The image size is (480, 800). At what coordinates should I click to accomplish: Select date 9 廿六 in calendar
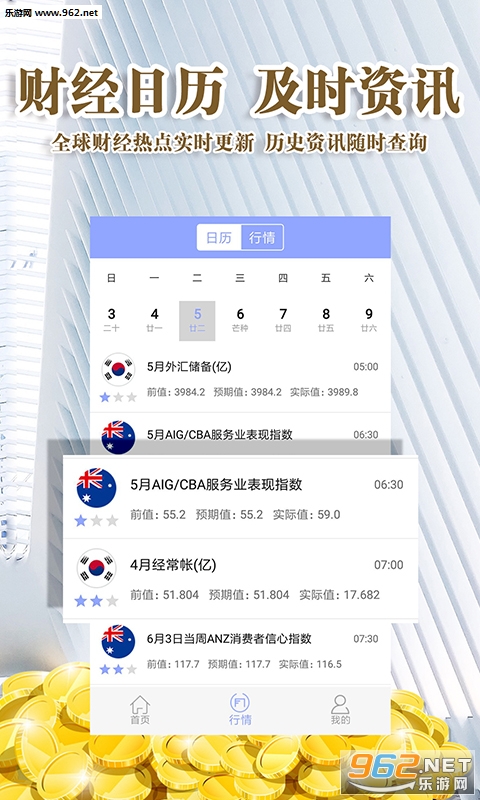(369, 320)
